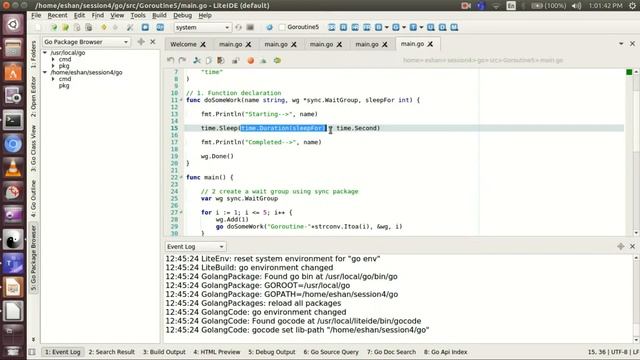Click the lock icon in editor toolbar
This screenshot has height=360, width=640.
click(236, 60)
